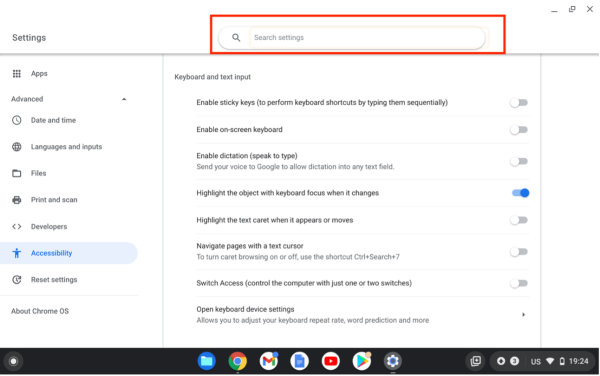
Task: Click the launcher circle button
Action: pyautogui.click(x=13, y=361)
